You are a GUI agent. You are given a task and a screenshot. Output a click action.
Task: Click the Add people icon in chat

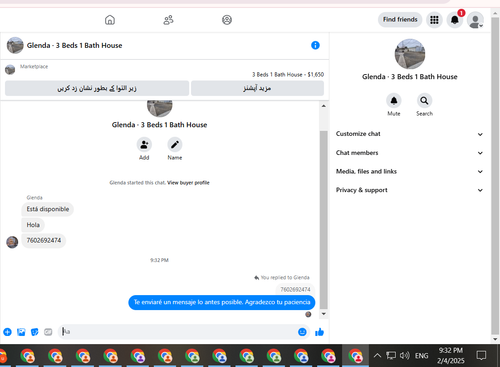(144, 144)
